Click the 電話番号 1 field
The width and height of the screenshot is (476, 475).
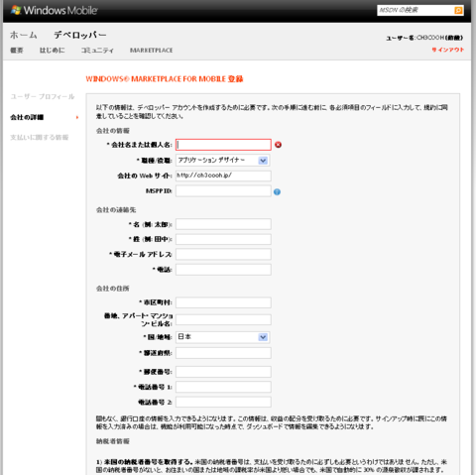pyautogui.click(x=223, y=387)
